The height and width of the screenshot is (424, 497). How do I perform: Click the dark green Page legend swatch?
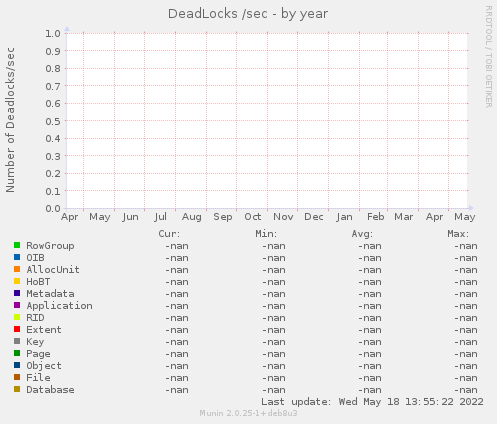pyautogui.click(x=17, y=353)
